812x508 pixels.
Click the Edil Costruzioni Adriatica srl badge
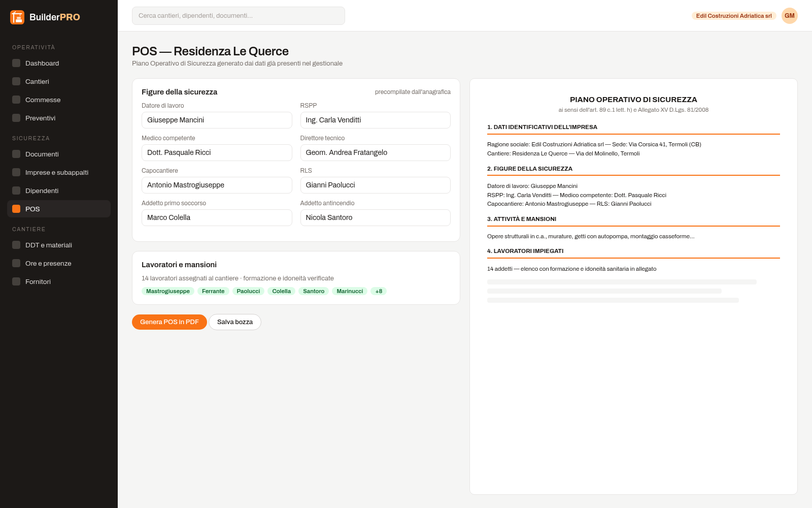click(x=734, y=16)
